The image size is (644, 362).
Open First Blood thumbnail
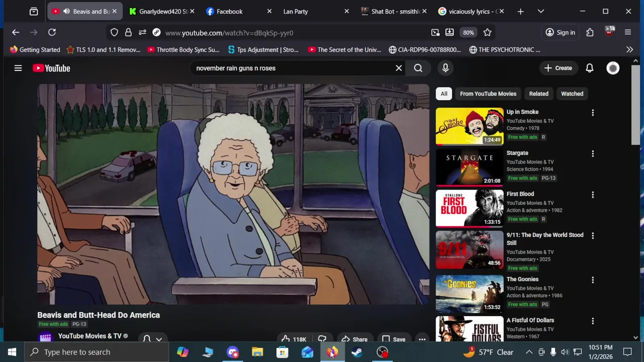(x=469, y=208)
